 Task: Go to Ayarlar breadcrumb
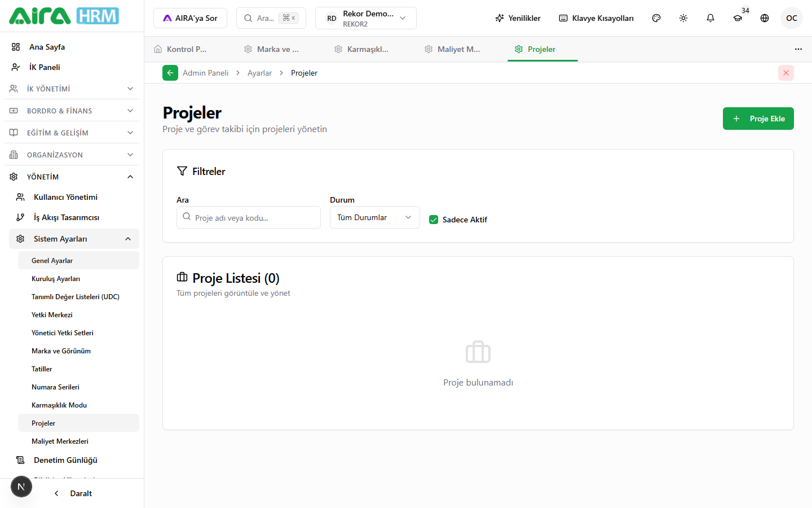pyautogui.click(x=259, y=73)
